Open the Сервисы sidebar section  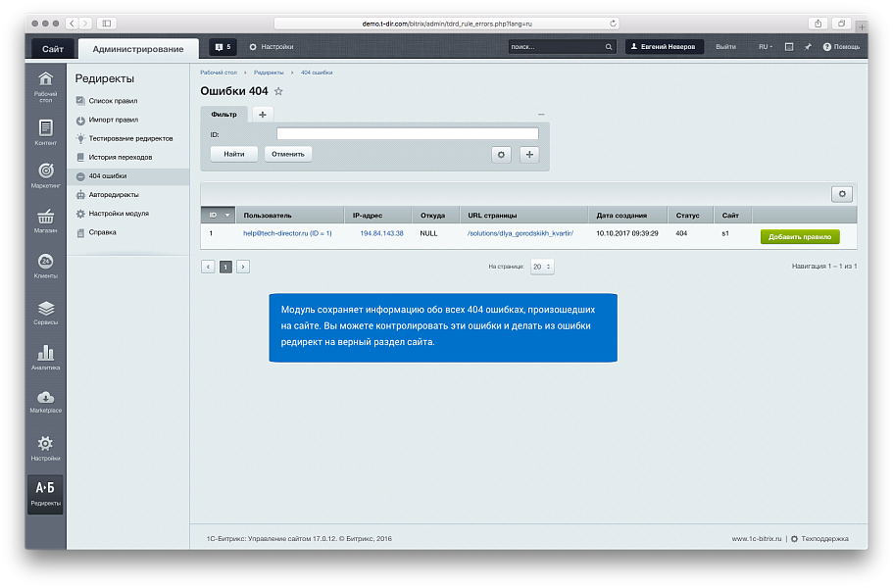point(45,312)
